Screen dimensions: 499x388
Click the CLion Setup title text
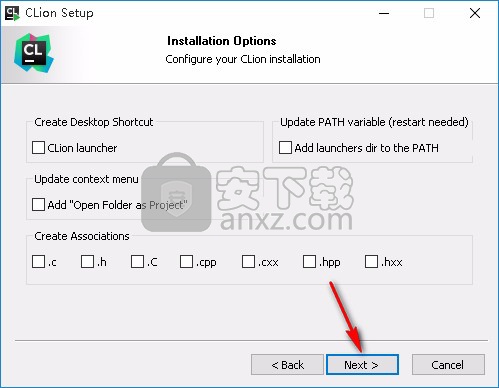(x=59, y=13)
